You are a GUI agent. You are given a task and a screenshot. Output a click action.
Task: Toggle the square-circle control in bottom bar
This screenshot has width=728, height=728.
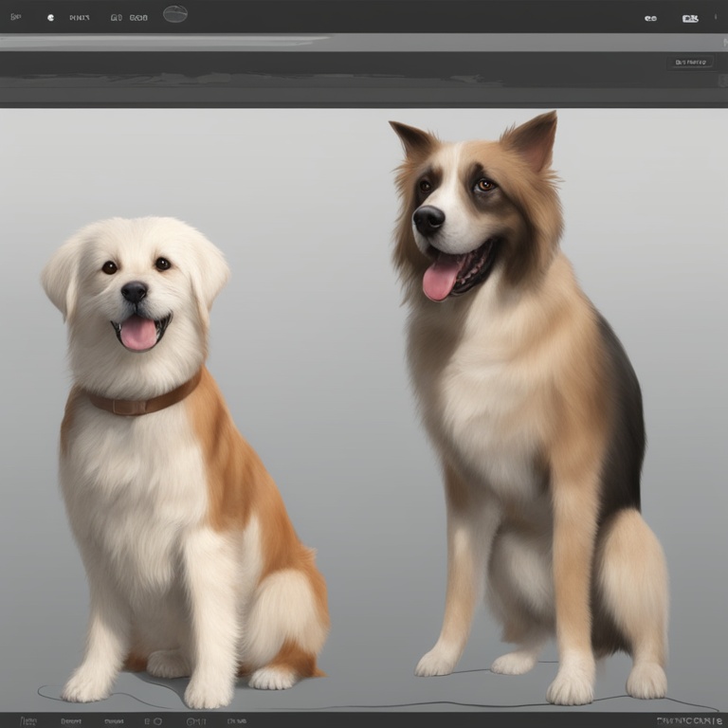[153, 721]
